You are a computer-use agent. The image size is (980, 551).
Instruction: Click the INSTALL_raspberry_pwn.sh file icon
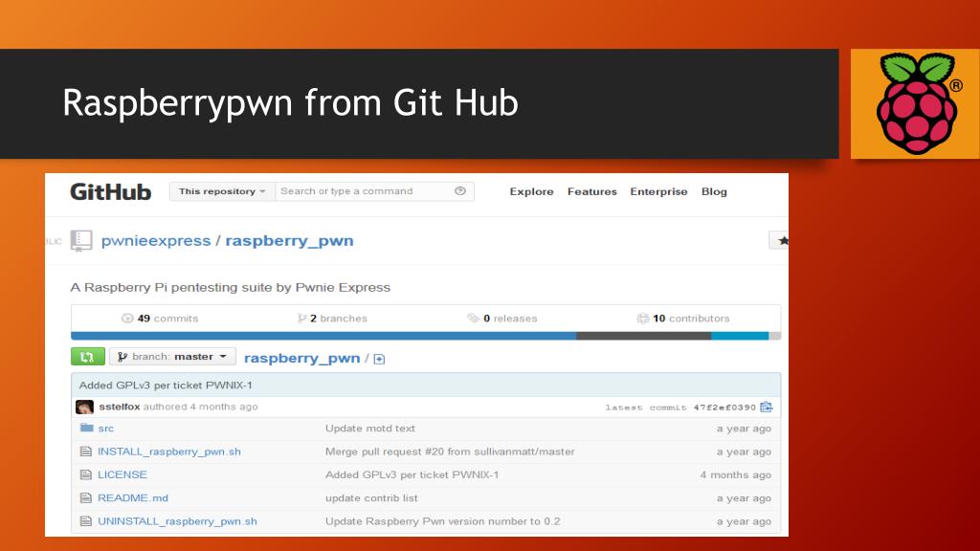85,452
